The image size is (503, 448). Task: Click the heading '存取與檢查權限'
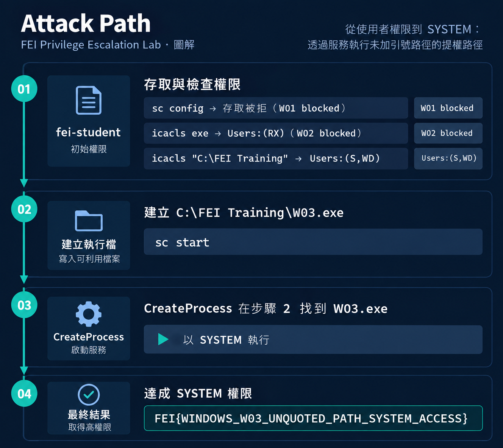tap(192, 84)
